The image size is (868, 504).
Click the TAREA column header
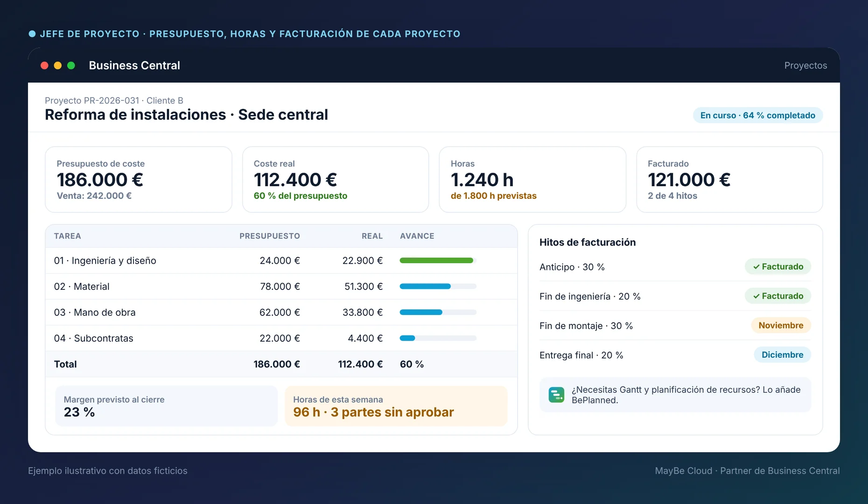(68, 236)
